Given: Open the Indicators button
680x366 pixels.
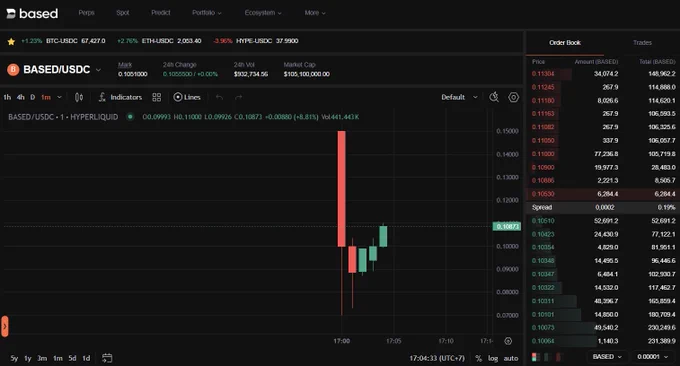Looking at the screenshot, I should point(120,97).
